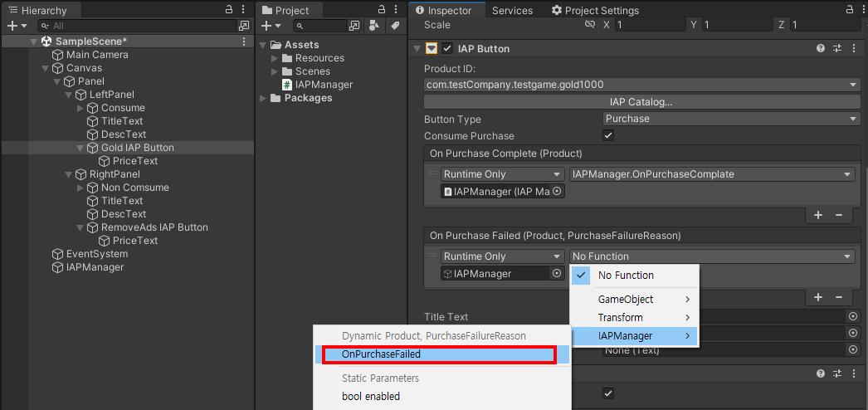This screenshot has width=868, height=410.
Task: Open the IAPManager submenu entry
Action: pyautogui.click(x=635, y=336)
